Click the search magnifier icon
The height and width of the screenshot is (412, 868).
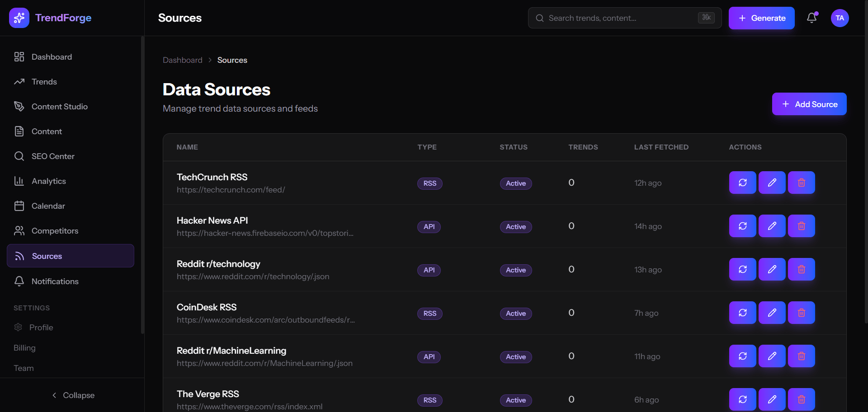tap(540, 18)
